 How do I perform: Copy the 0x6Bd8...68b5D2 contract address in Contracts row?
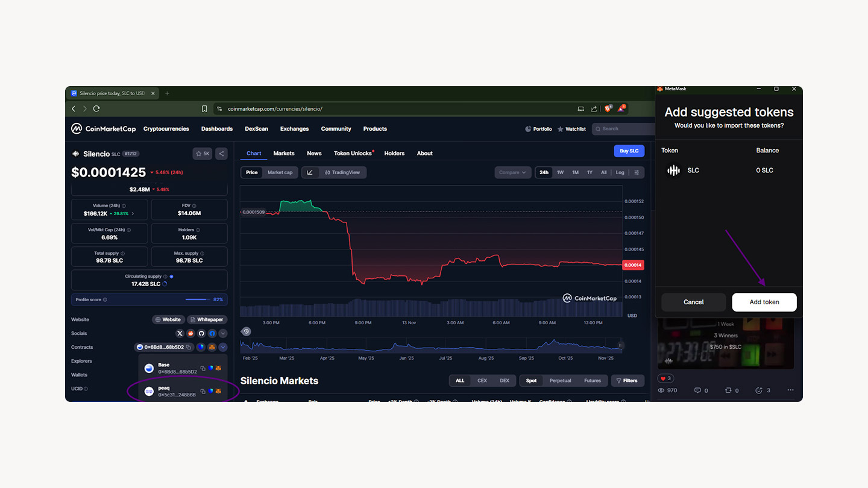pos(189,348)
